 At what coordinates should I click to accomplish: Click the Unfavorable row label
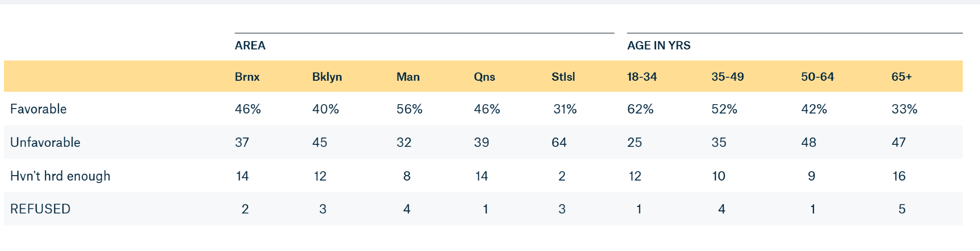(45, 142)
